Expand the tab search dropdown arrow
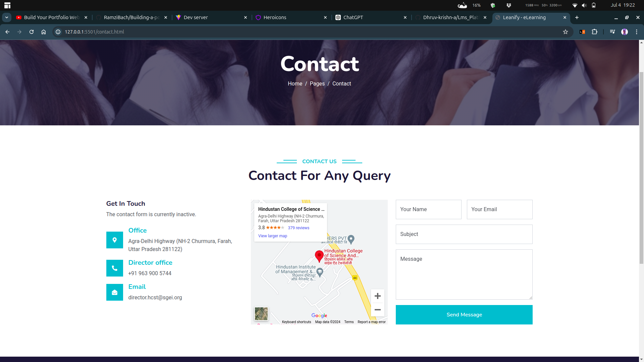 (x=7, y=17)
